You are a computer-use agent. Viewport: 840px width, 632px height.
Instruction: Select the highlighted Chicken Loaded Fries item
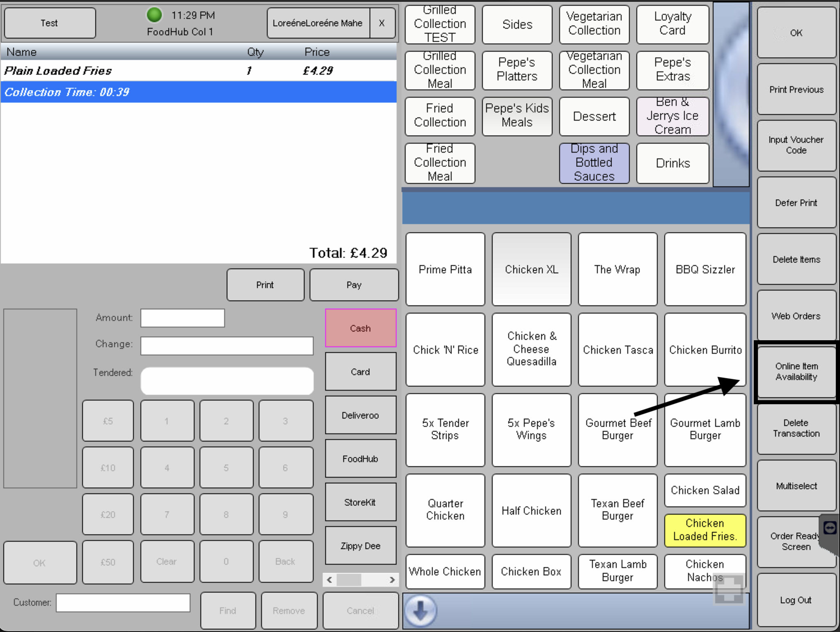point(705,530)
